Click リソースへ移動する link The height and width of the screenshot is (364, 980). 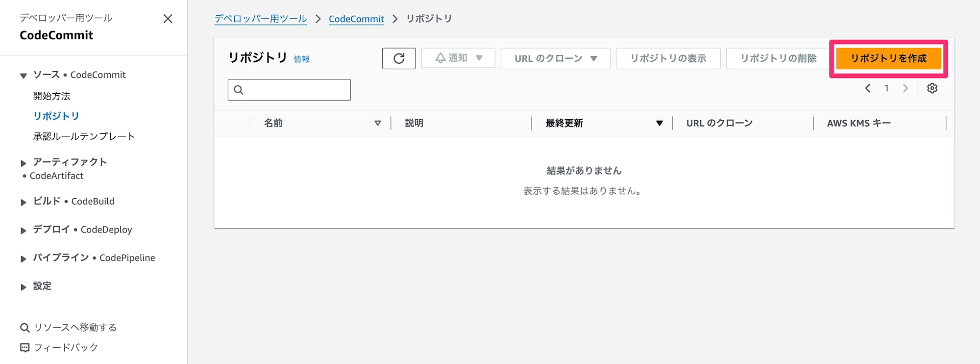(x=75, y=328)
